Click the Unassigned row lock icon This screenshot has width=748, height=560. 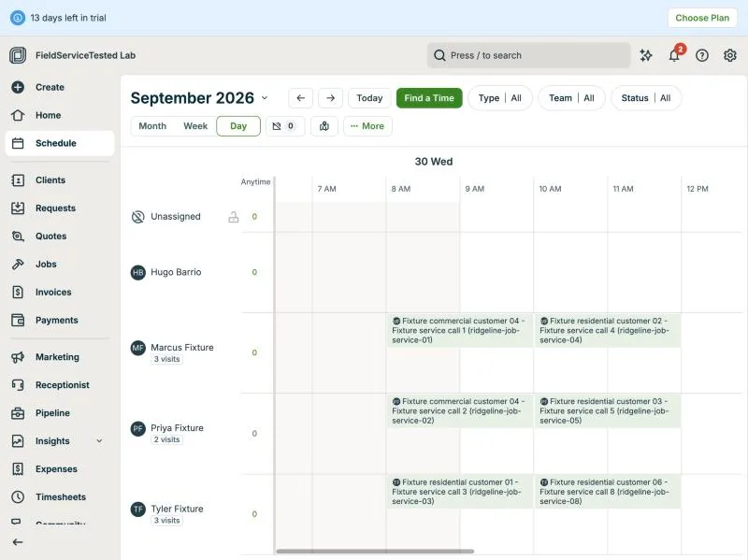tap(233, 217)
